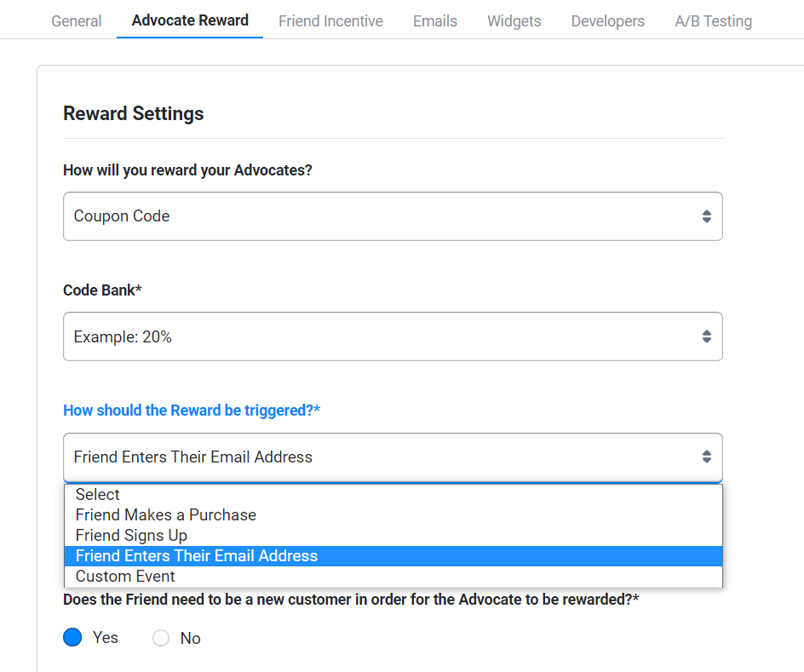The height and width of the screenshot is (672, 804).
Task: Switch to the Developers tab
Action: point(608,21)
